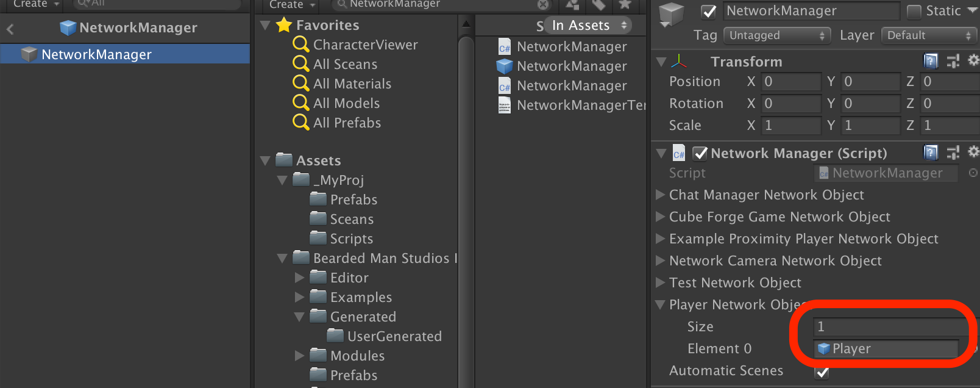Click the Search by Label tag icon

(598, 5)
